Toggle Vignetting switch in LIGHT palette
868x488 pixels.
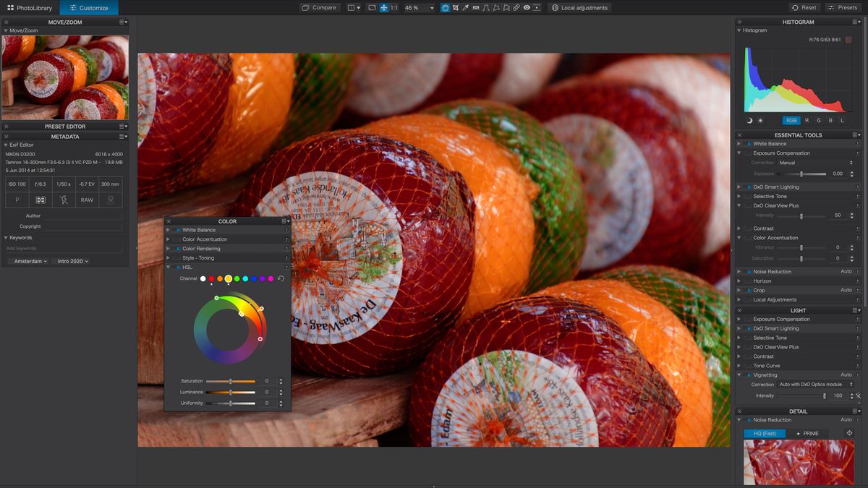(748, 374)
